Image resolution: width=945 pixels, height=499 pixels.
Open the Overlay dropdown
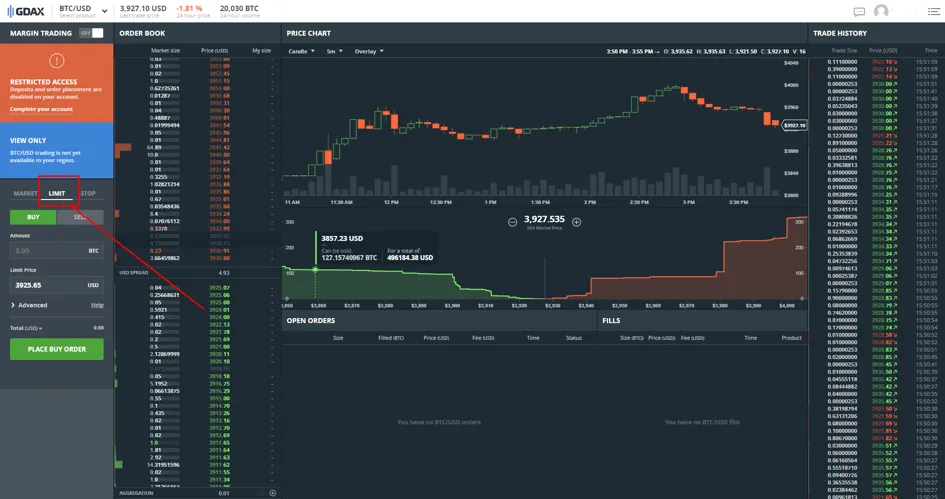point(369,51)
